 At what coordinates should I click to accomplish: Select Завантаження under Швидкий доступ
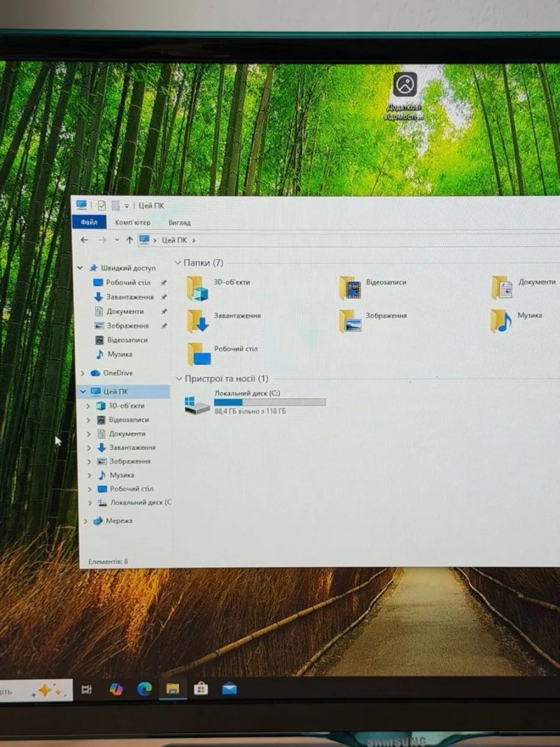tap(130, 297)
